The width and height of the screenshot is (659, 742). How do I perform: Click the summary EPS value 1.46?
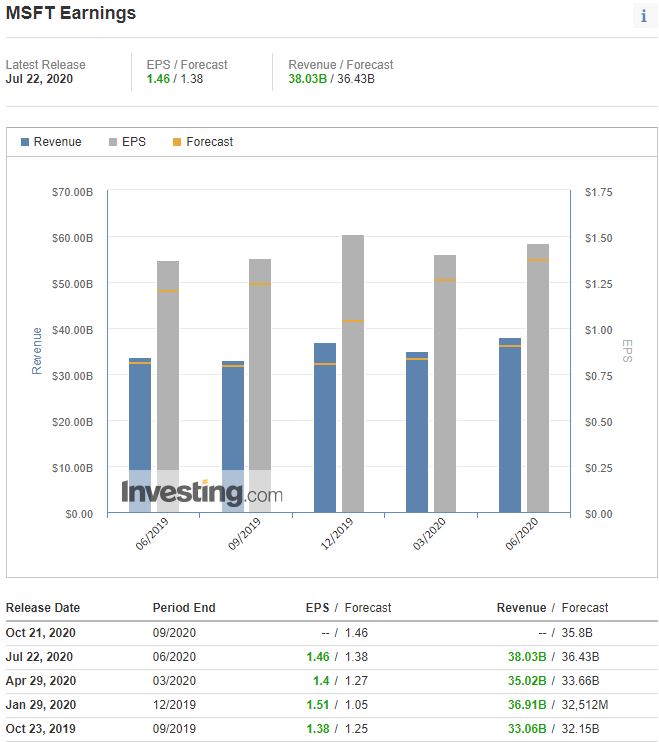[x=158, y=79]
